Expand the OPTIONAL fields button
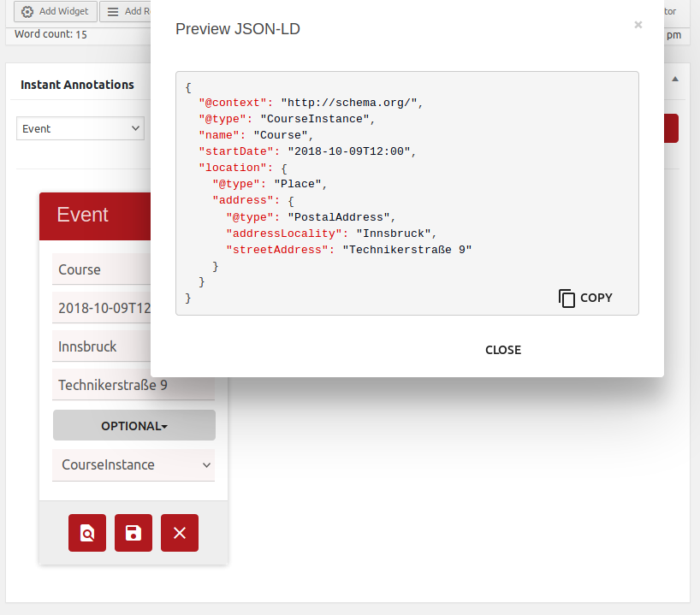 134,426
